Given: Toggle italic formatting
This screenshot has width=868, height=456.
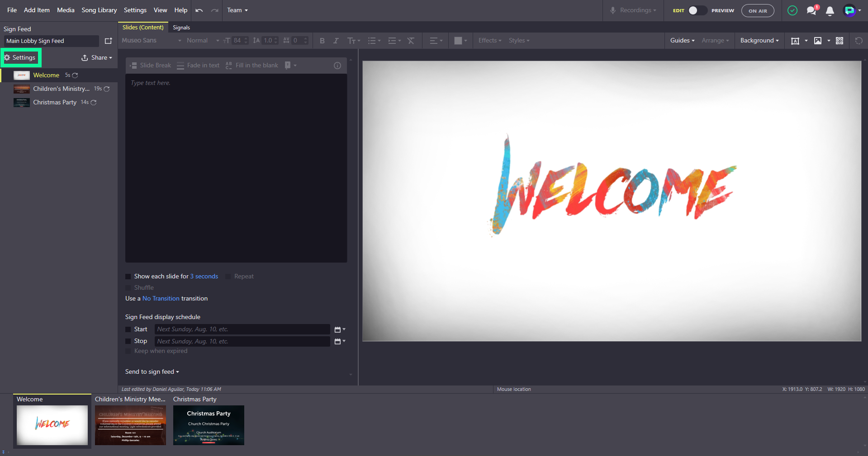Looking at the screenshot, I should pyautogui.click(x=336, y=41).
